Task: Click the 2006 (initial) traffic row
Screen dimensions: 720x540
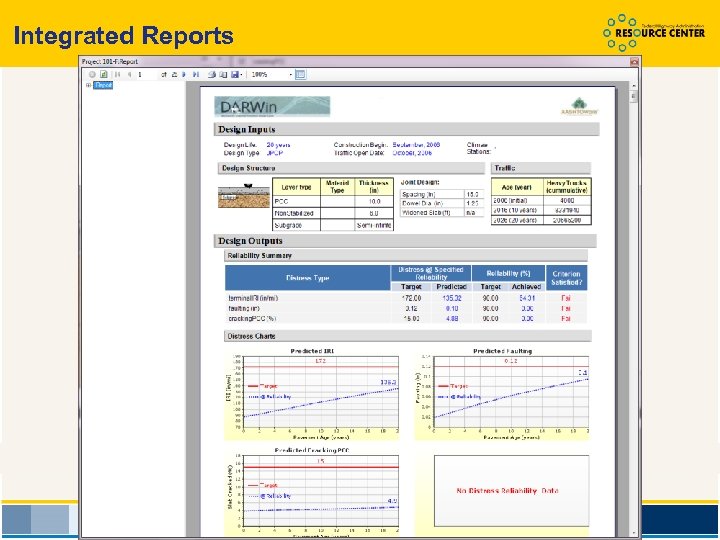Action: (x=541, y=201)
